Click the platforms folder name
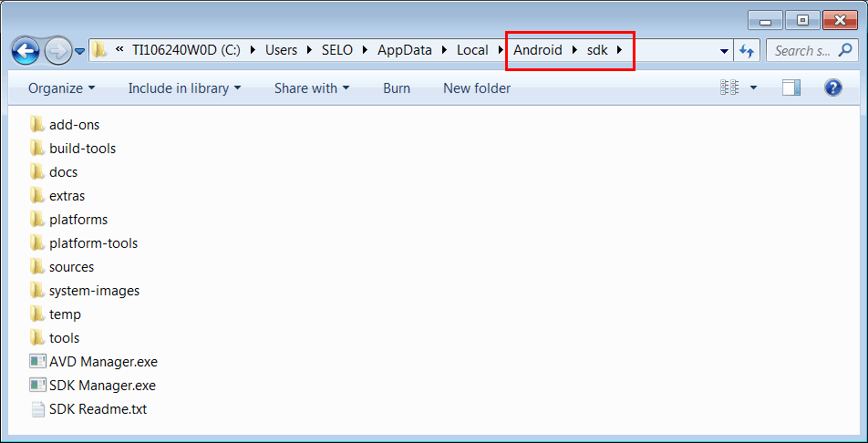Viewport: 868px width, 443px height. tap(78, 220)
